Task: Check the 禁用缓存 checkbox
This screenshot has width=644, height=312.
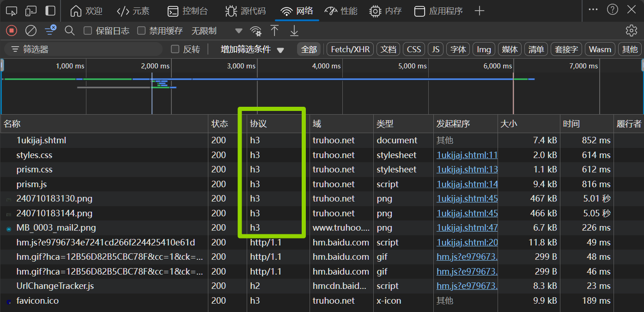Action: pos(141,31)
